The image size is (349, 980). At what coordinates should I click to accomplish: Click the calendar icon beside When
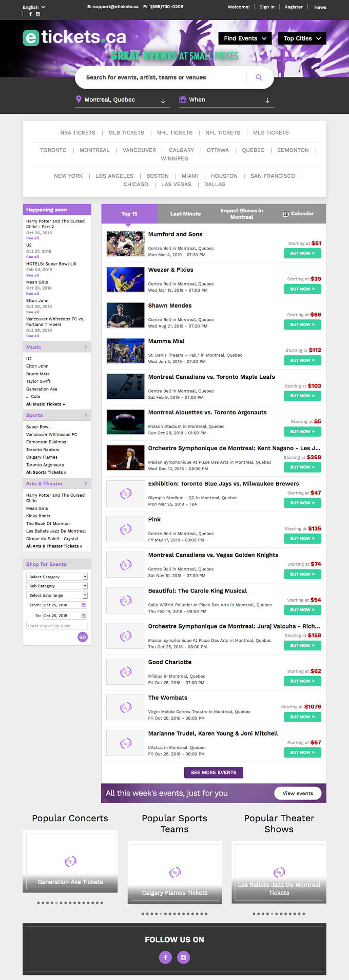point(183,99)
